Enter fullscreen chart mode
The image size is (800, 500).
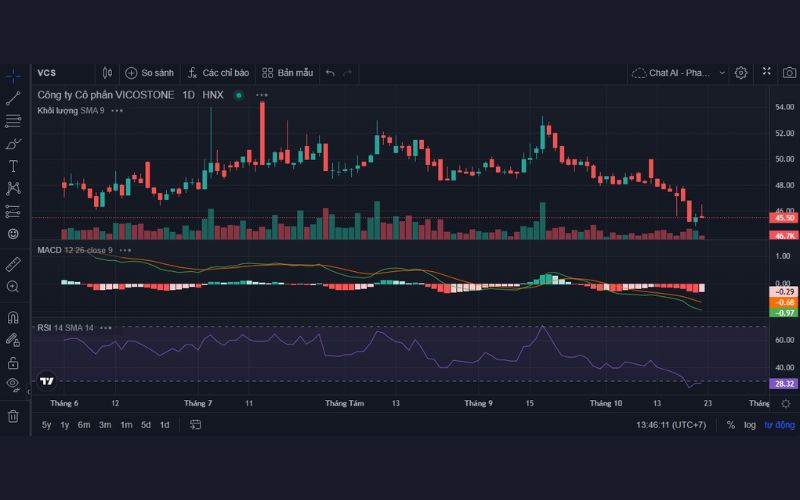[x=765, y=73]
